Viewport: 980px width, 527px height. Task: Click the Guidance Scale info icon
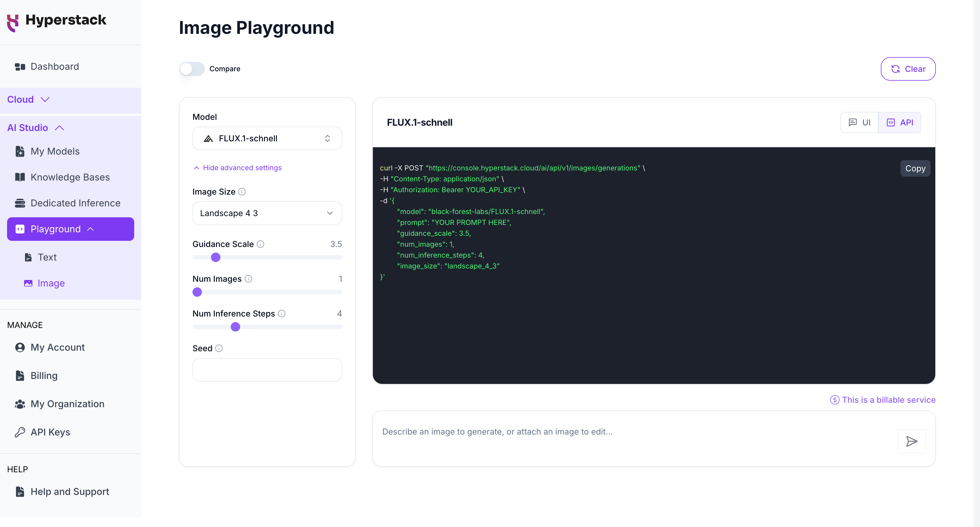pyautogui.click(x=260, y=244)
